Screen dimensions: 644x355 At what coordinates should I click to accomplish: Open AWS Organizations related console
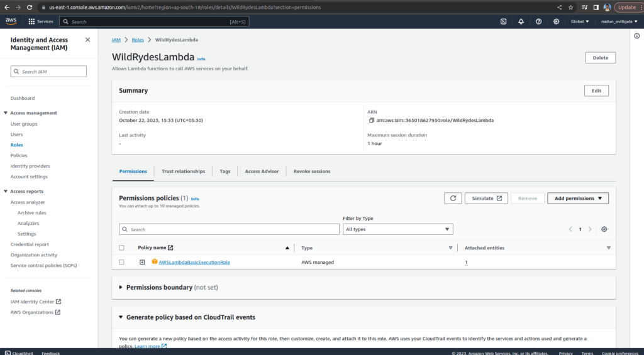point(35,312)
